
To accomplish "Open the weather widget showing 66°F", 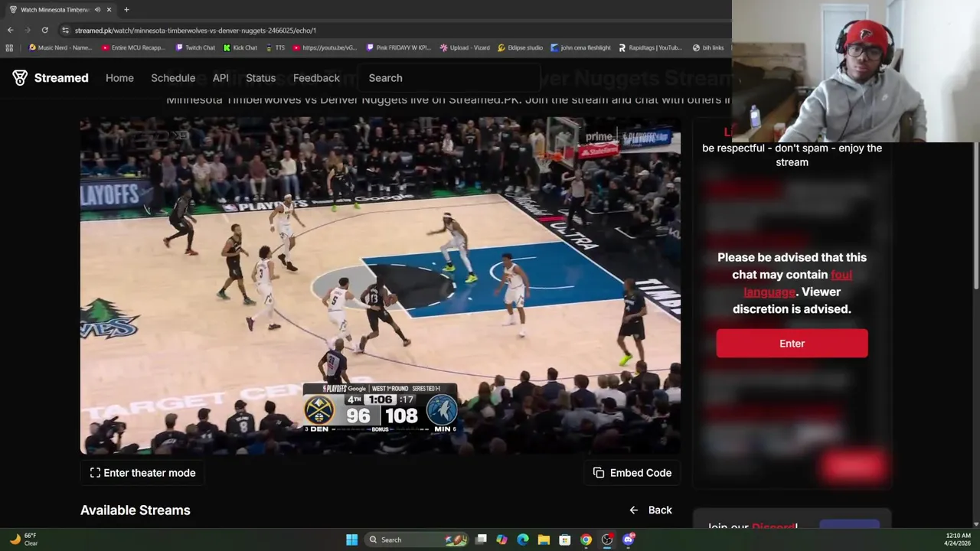I will (x=23, y=540).
